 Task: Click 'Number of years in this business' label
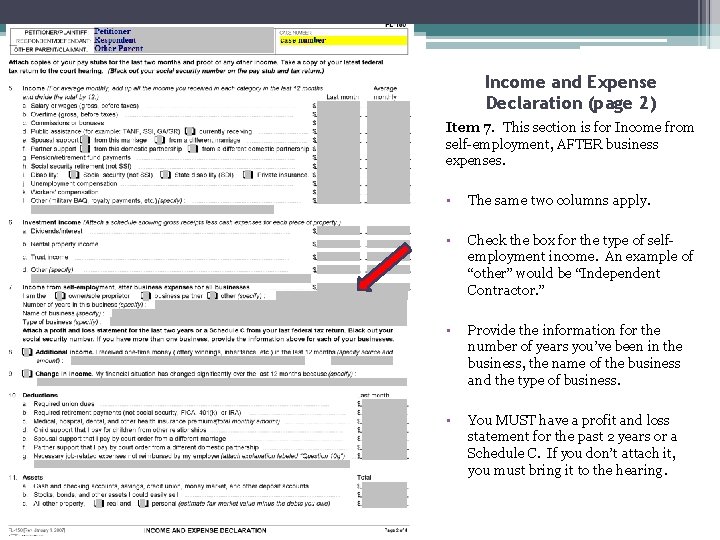click(84, 304)
